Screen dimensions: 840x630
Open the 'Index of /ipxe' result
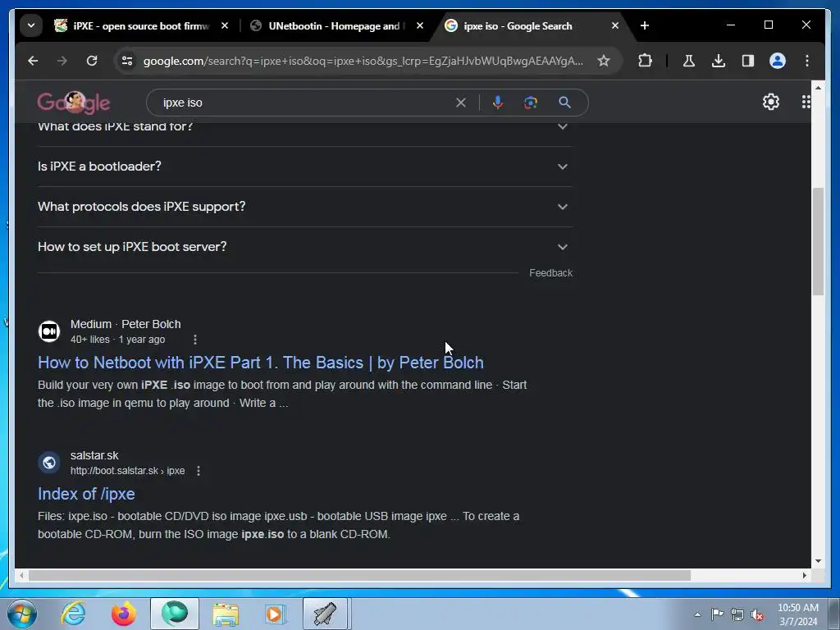click(x=86, y=494)
